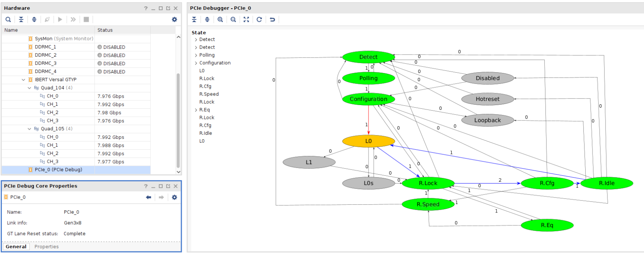This screenshot has height=254, width=644.
Task: Switch to the General tab
Action: point(16,247)
